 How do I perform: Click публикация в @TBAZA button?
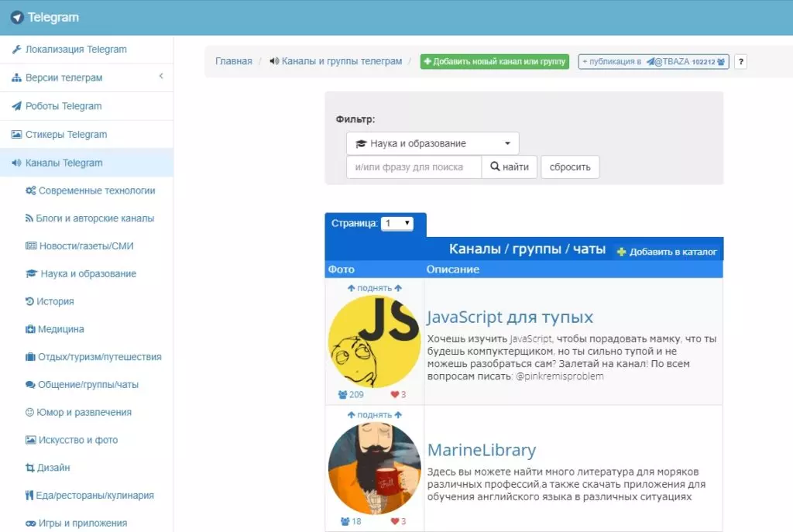pyautogui.click(x=654, y=62)
